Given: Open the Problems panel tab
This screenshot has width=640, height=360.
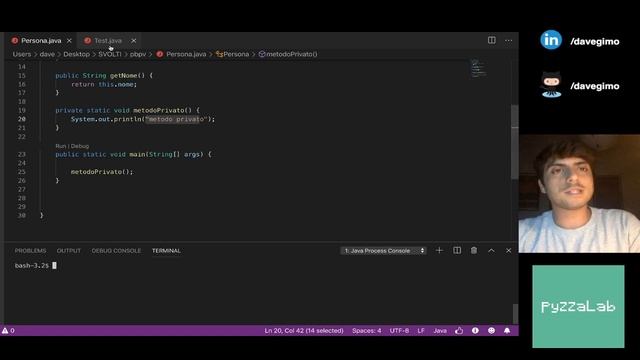Looking at the screenshot, I should coord(31,251).
